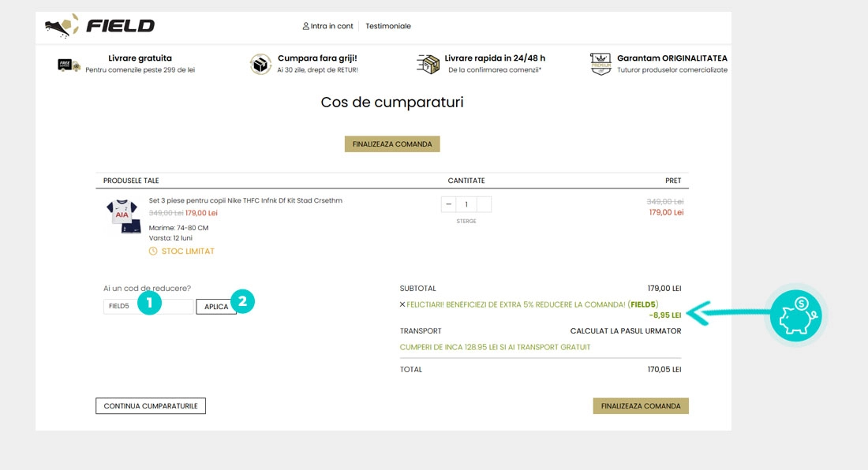Click the Livrare gratuita heading
Image resolution: width=868 pixels, height=470 pixels.
pos(140,58)
